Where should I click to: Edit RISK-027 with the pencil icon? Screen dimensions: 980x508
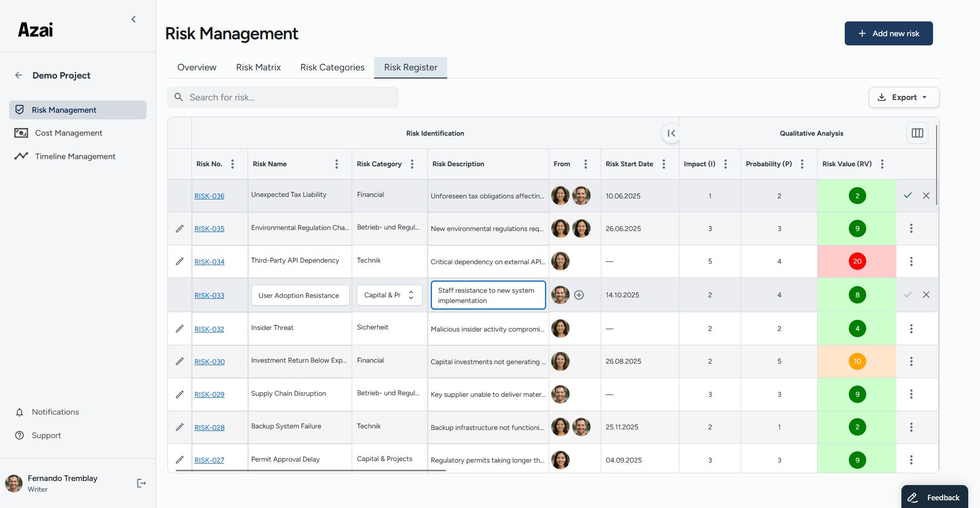click(180, 460)
